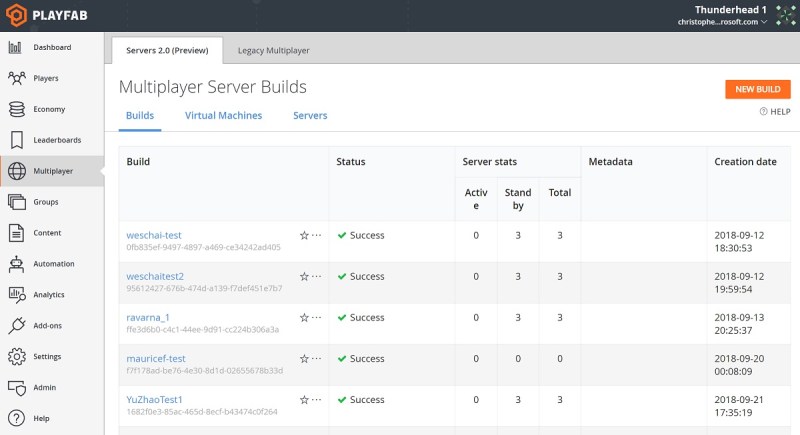Open the weschai-test build link
Screen dimensions: 800x435
point(154,235)
